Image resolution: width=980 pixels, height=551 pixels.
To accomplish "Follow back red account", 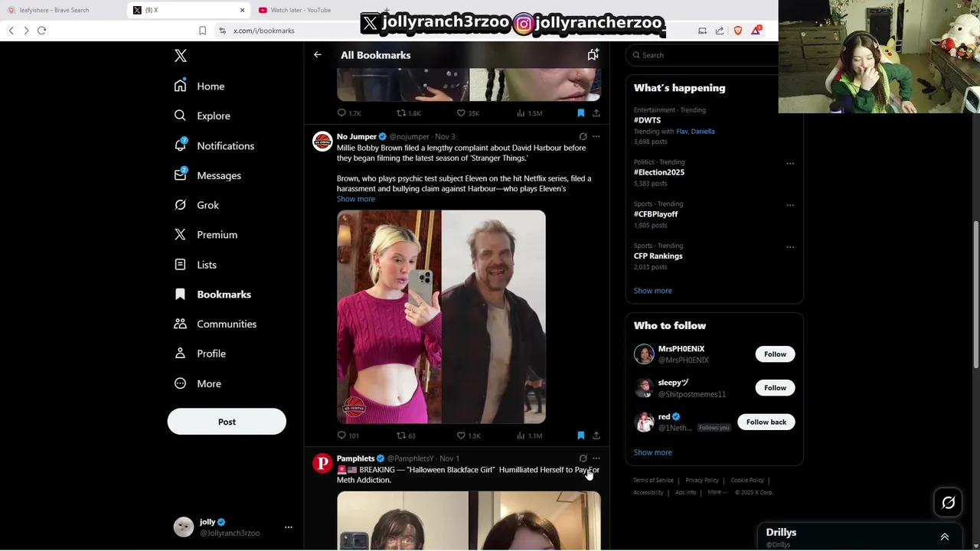I will pyautogui.click(x=766, y=422).
